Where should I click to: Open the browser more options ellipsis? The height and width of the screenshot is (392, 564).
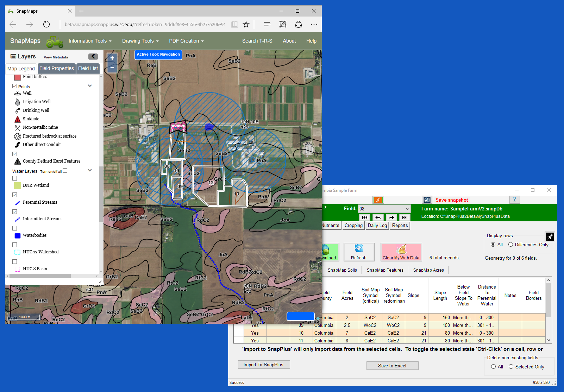(314, 24)
